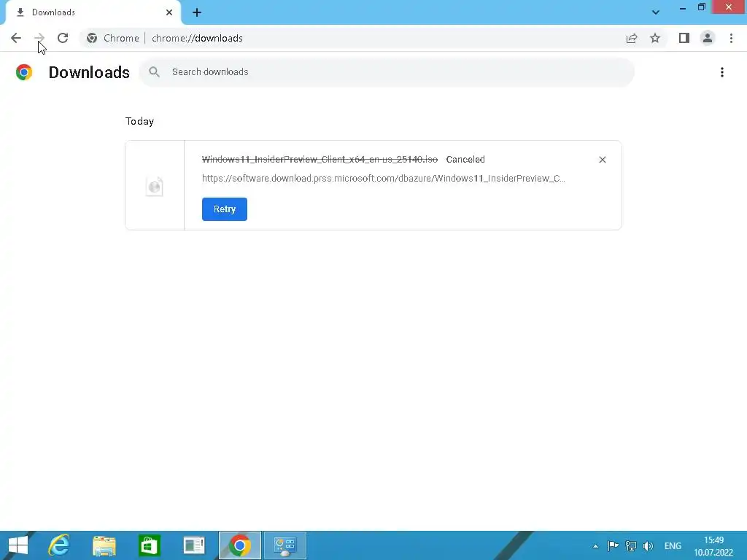Open the Chrome side panel
The width and height of the screenshot is (747, 560).
[x=684, y=38]
